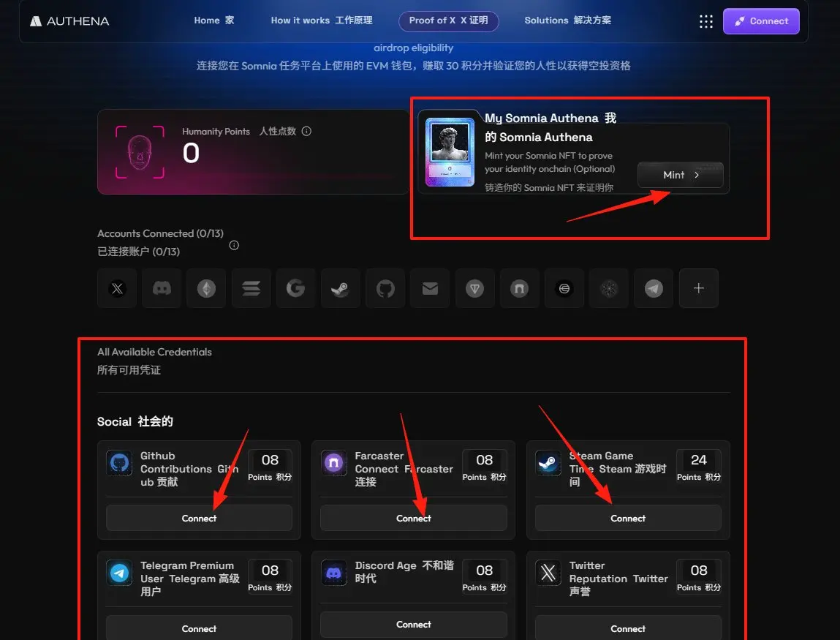Click Github Contributions card icon
The image size is (840, 640).
pyautogui.click(x=119, y=463)
